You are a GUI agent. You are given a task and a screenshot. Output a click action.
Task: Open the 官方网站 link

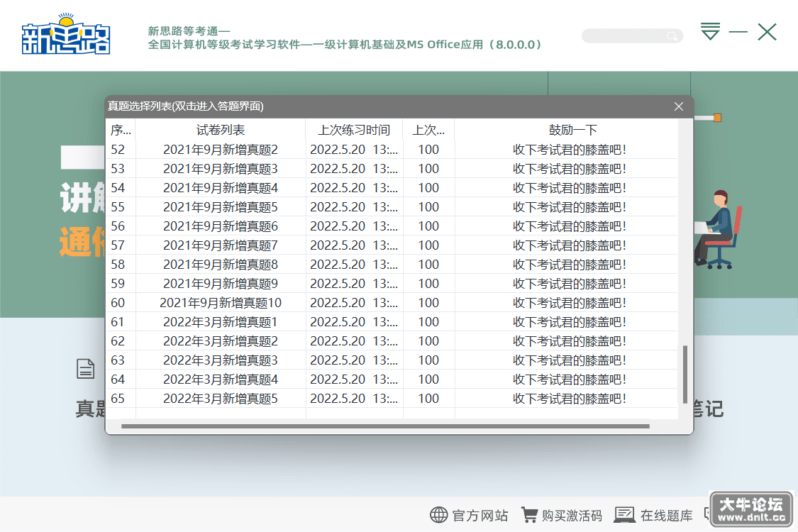click(x=480, y=516)
